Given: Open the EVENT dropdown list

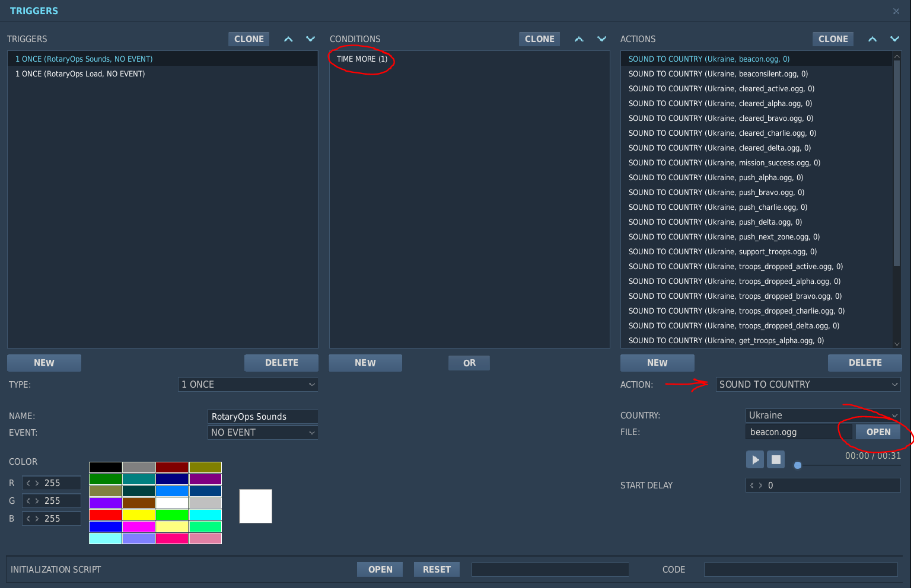Looking at the screenshot, I should click(263, 433).
